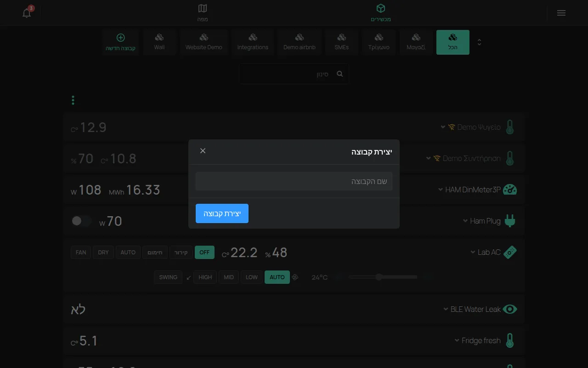Select FAN mode for Lab AC

pos(81,252)
